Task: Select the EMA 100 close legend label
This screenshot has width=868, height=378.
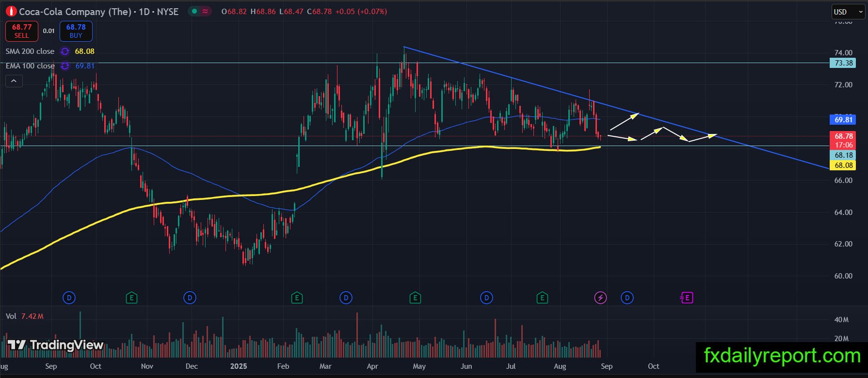Action: (30, 66)
